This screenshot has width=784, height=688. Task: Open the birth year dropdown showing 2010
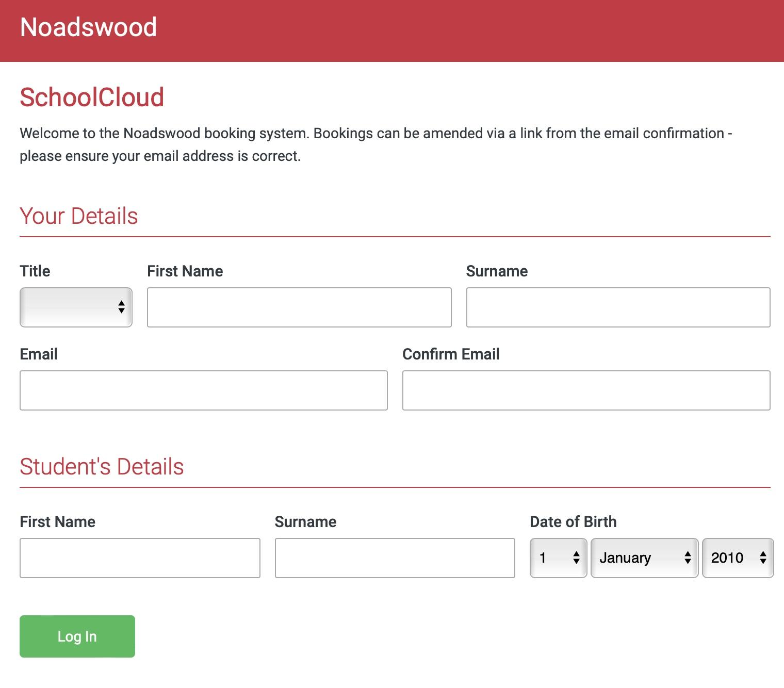point(738,558)
